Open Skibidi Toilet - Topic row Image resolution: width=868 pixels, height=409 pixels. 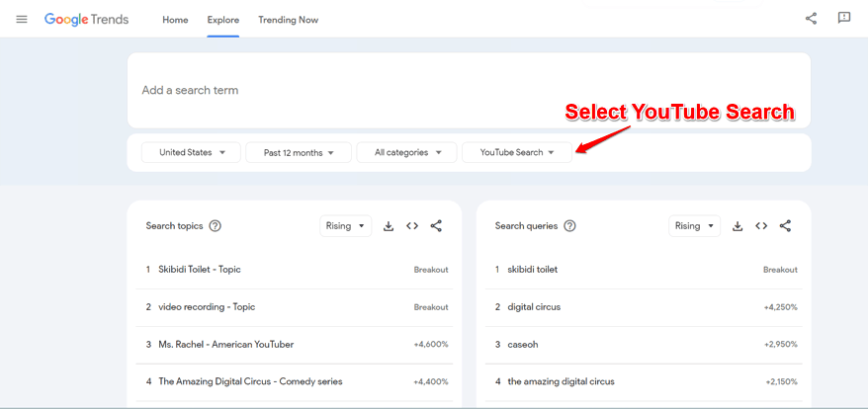click(x=295, y=270)
